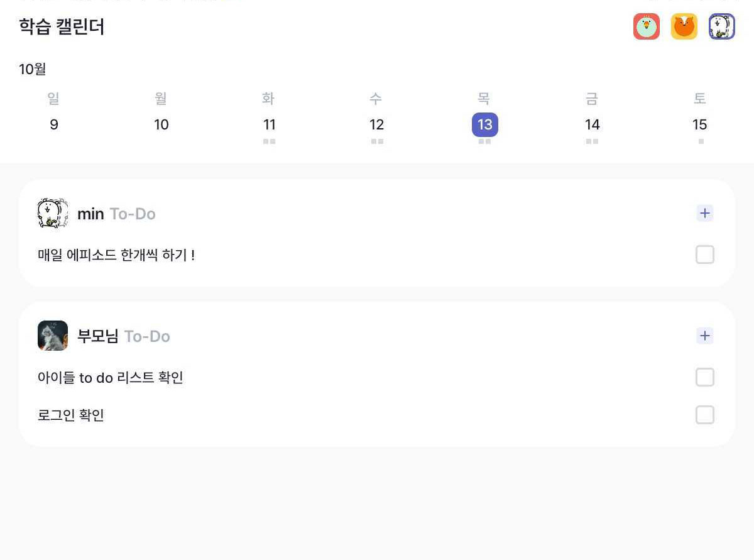Select the orange fox profile avatar

pos(684,26)
